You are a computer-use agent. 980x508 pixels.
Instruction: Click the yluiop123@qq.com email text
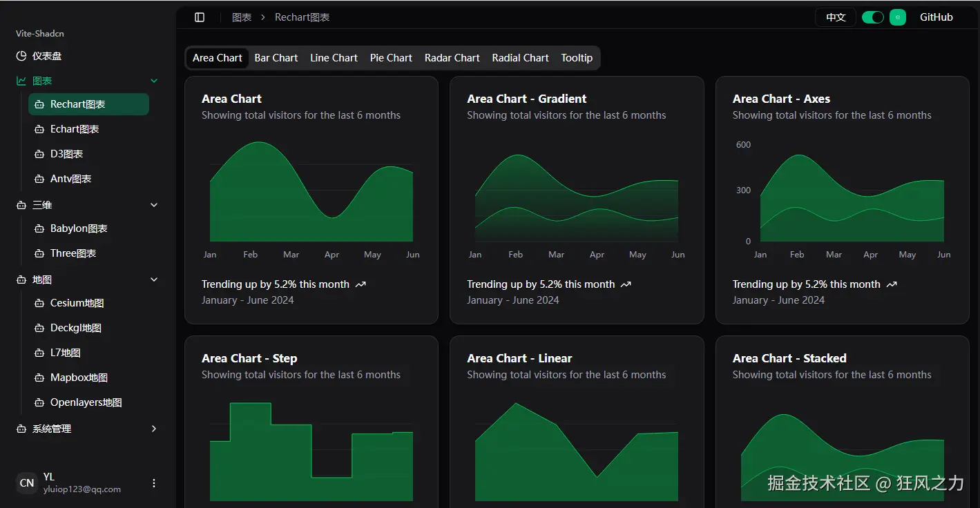coord(82,489)
